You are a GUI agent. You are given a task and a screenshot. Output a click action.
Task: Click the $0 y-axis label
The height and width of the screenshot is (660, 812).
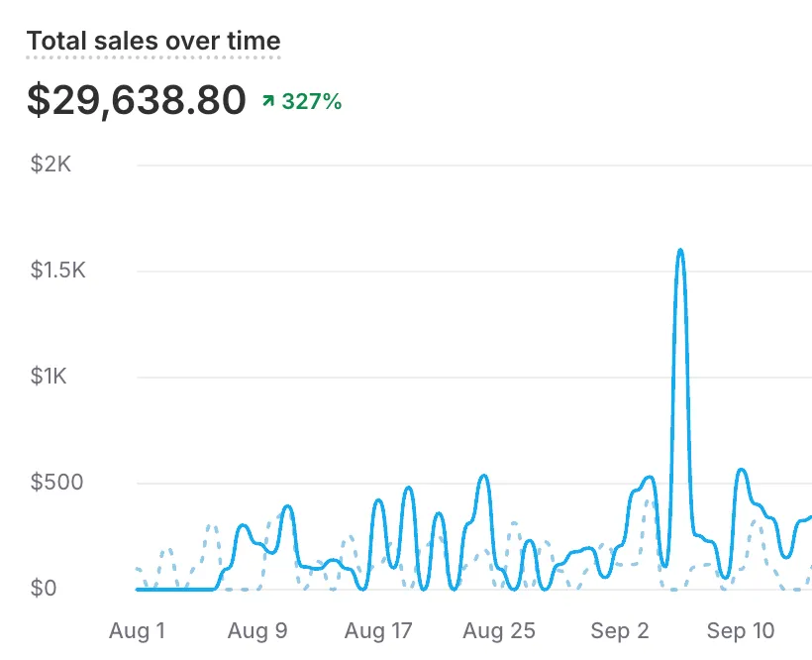pyautogui.click(x=44, y=589)
